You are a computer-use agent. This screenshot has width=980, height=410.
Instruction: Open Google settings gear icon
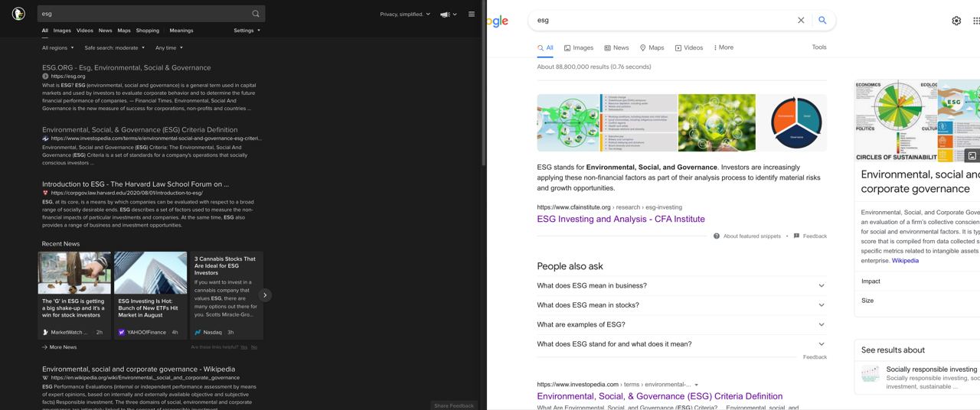[956, 21]
